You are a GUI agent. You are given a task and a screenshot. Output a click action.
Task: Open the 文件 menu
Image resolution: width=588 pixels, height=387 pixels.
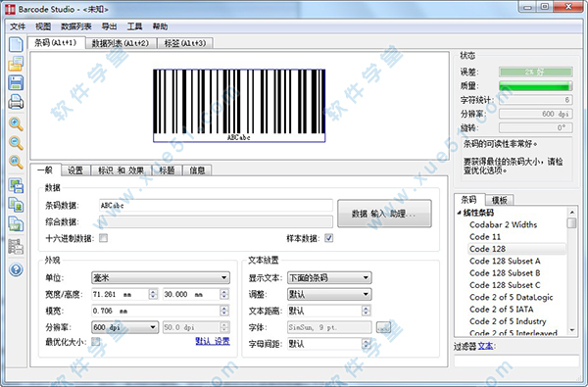pos(18,26)
